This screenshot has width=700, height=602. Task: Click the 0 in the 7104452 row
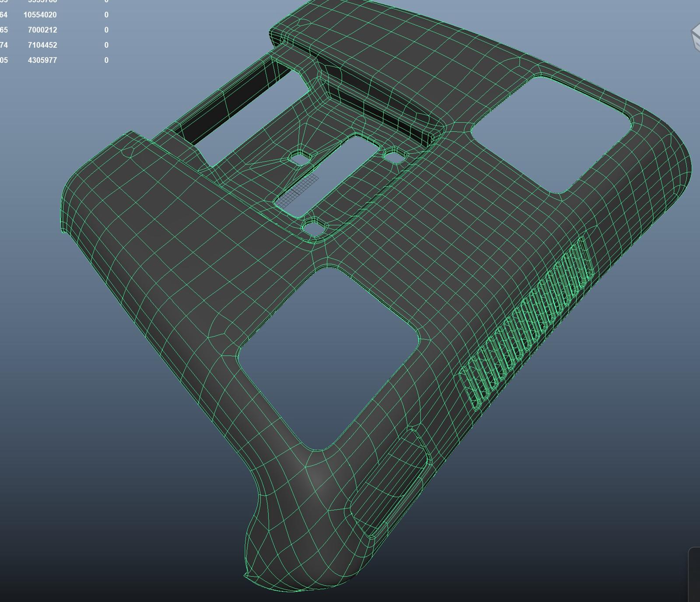[x=106, y=45]
